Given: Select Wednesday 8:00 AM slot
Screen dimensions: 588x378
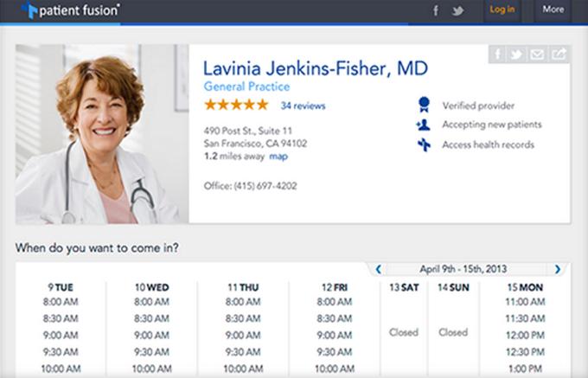Looking at the screenshot, I should point(151,302).
